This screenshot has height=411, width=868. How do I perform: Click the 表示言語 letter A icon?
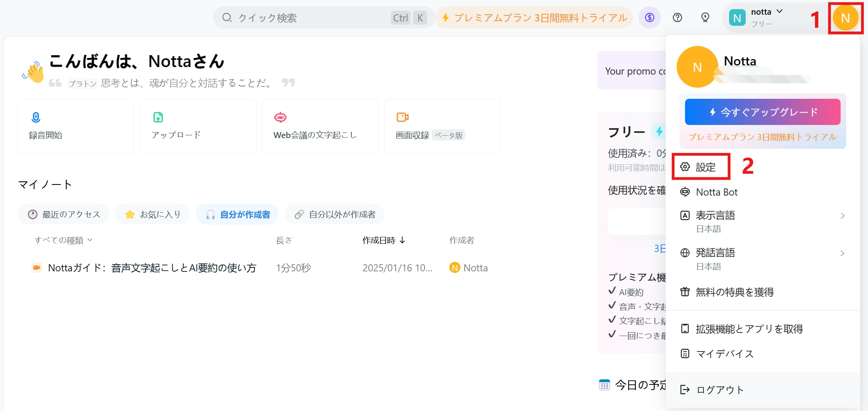(685, 215)
